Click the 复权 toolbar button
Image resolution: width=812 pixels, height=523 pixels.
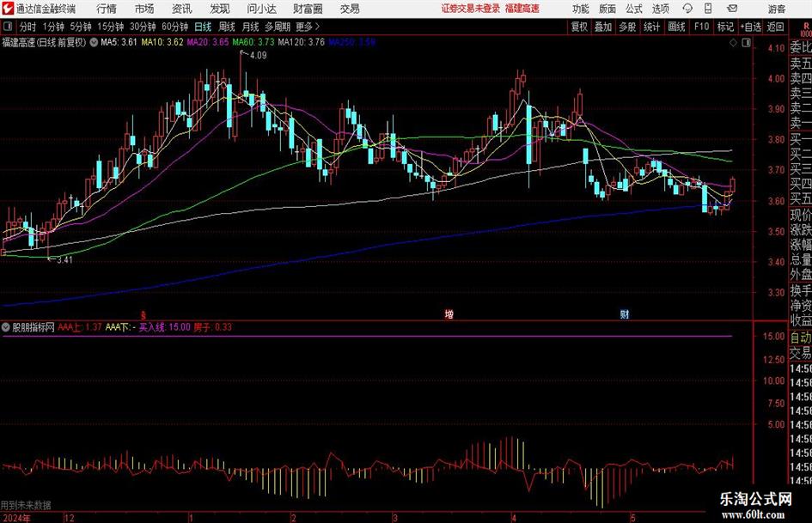tap(579, 27)
